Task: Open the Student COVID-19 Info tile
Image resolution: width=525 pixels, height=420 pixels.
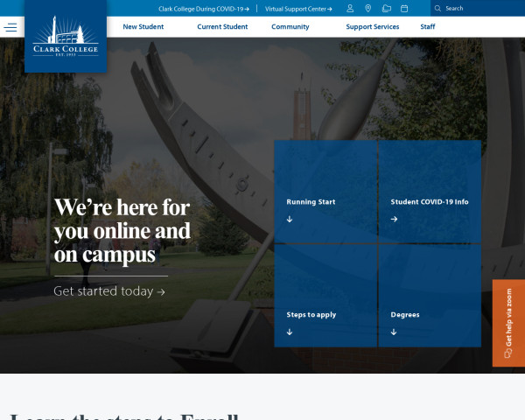Action: click(x=430, y=192)
